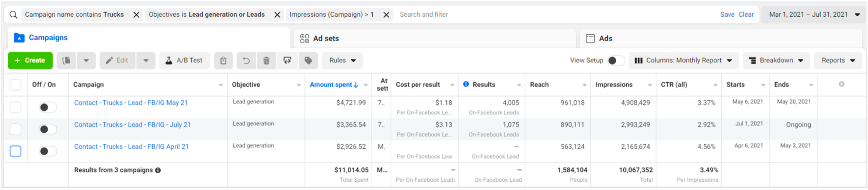Viewport: 868px width, 190px height.
Task: Open the Campaign column header menu arrow
Action: pos(221,85)
